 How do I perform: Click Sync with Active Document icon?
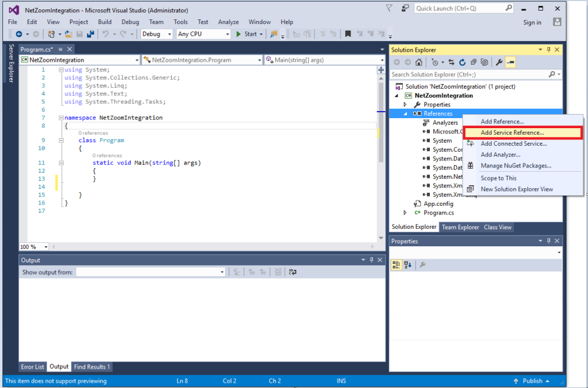point(451,62)
